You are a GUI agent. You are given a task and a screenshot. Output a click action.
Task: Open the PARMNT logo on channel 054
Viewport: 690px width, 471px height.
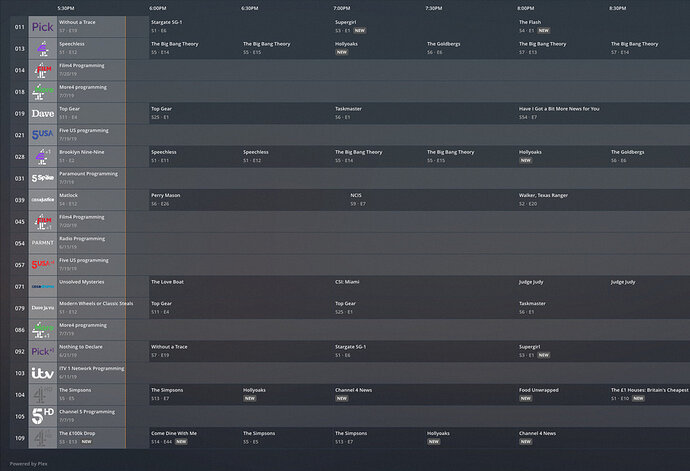click(x=43, y=243)
